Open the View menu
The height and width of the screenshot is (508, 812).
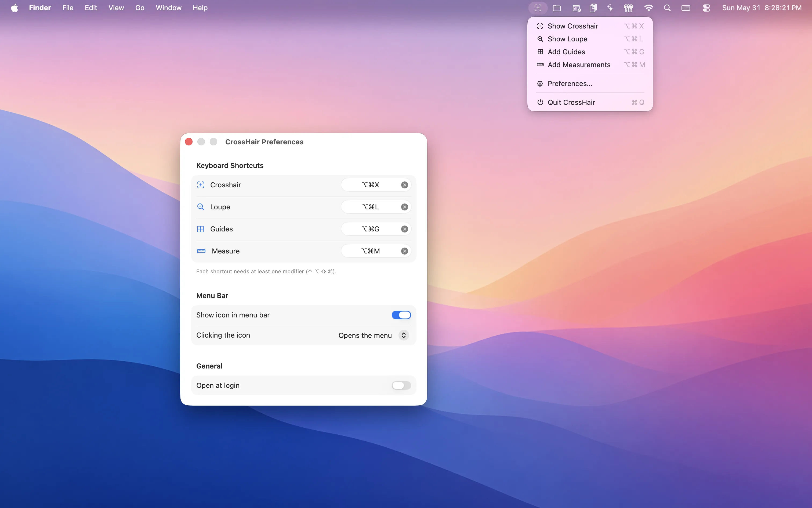coord(116,8)
